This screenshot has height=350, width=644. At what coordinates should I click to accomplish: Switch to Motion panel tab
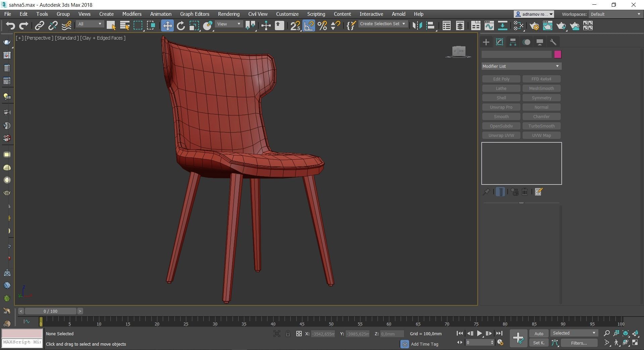point(526,42)
